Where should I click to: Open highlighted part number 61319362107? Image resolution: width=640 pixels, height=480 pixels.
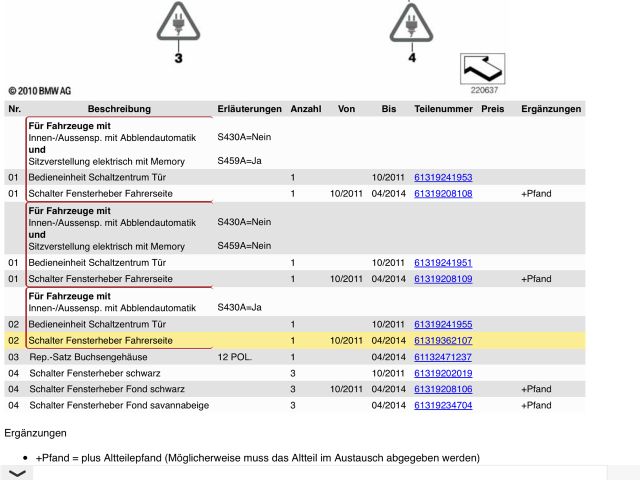click(442, 340)
